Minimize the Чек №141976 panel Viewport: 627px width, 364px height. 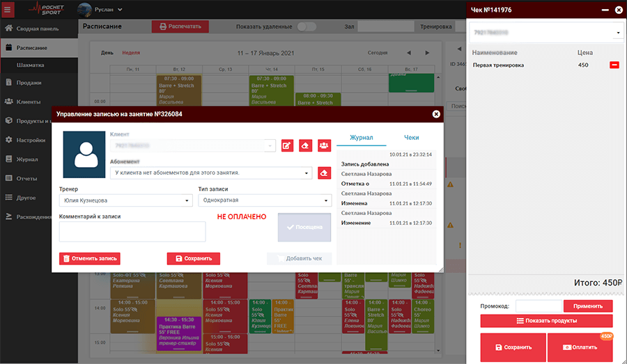click(x=605, y=10)
